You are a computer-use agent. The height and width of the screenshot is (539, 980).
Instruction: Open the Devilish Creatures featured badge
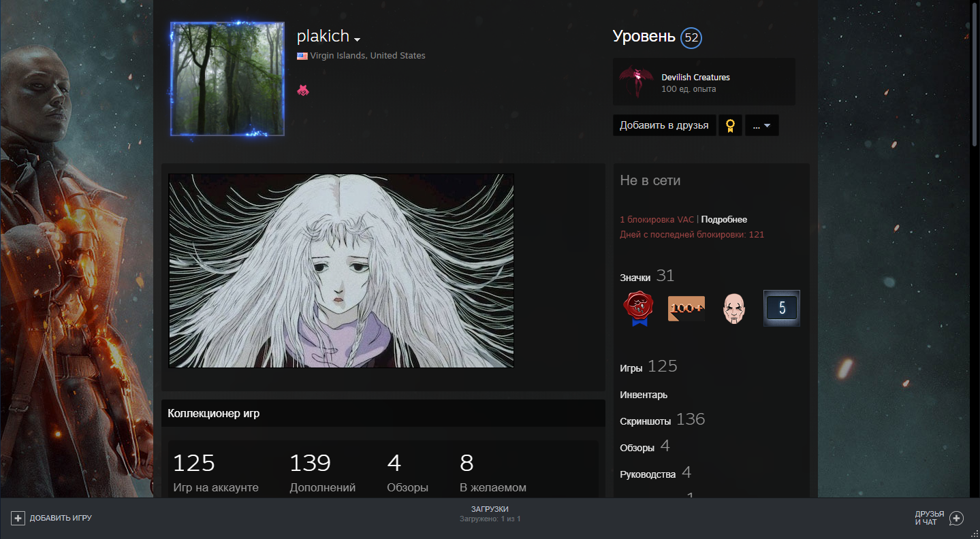pos(704,82)
